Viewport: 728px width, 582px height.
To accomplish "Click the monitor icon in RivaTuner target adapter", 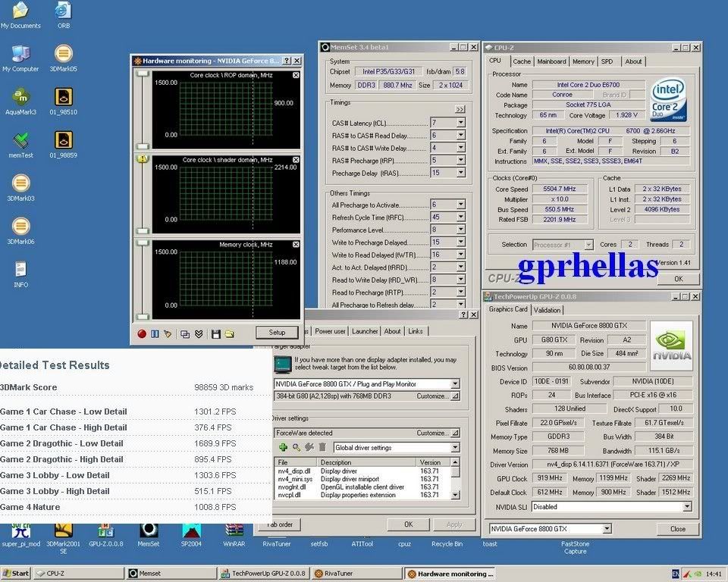I will [x=282, y=365].
